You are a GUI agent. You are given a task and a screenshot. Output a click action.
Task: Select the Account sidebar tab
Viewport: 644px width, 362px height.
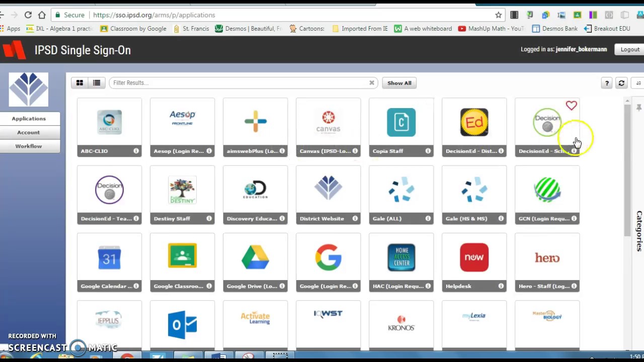pyautogui.click(x=29, y=132)
